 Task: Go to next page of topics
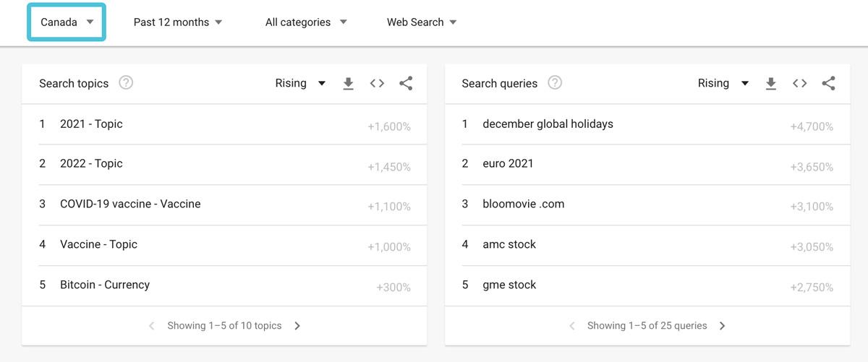(x=297, y=326)
